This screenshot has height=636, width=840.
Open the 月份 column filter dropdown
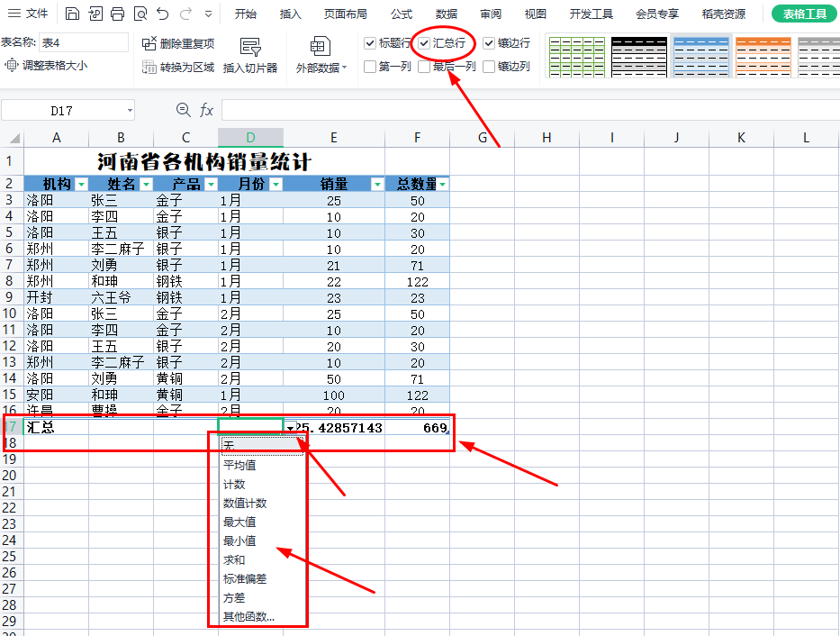tap(275, 185)
